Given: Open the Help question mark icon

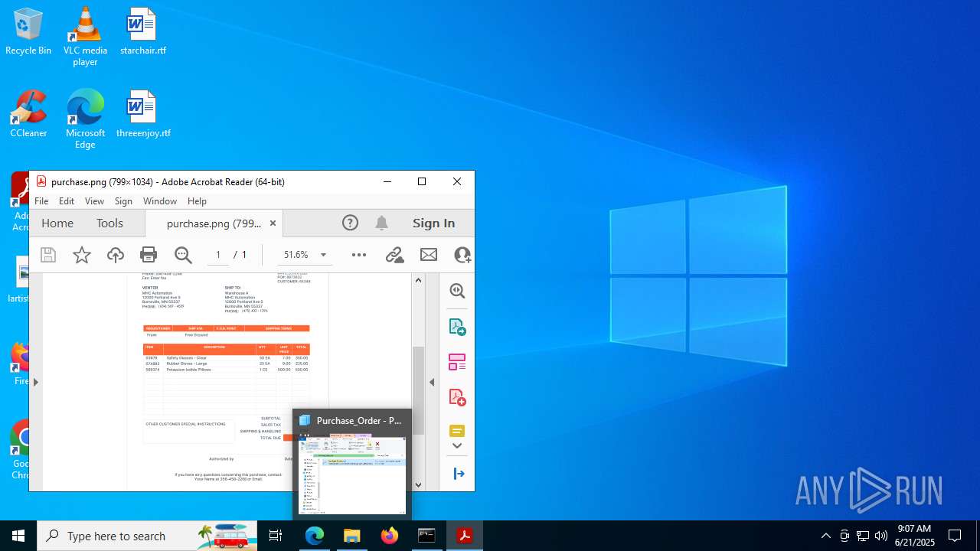Looking at the screenshot, I should (x=350, y=223).
